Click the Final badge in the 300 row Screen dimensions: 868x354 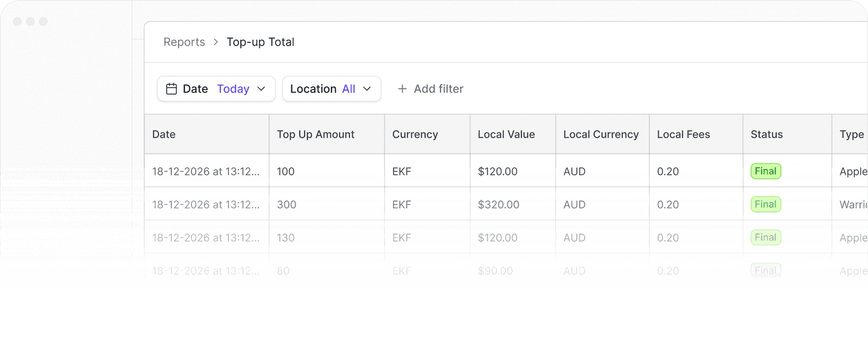[x=765, y=204]
